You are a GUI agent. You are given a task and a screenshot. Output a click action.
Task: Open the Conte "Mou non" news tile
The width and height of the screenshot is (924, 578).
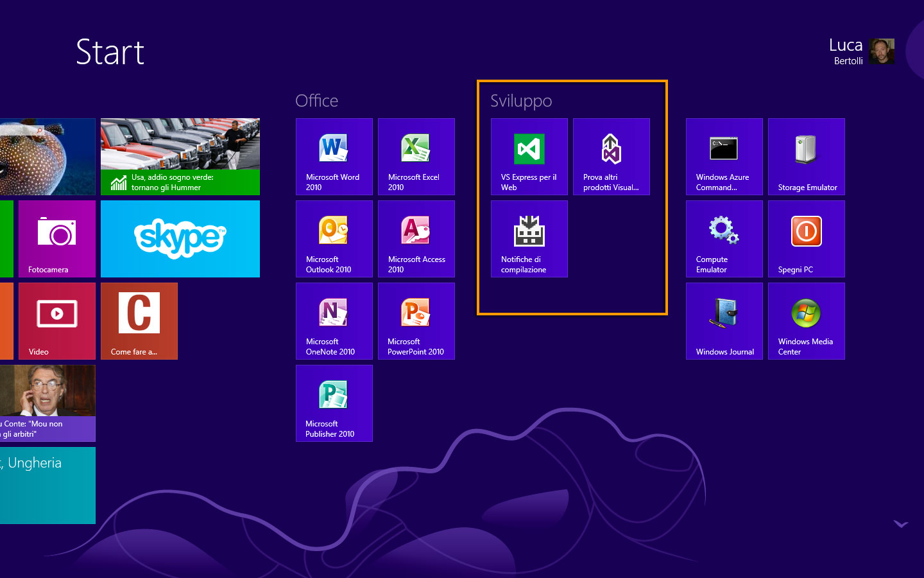(47, 403)
